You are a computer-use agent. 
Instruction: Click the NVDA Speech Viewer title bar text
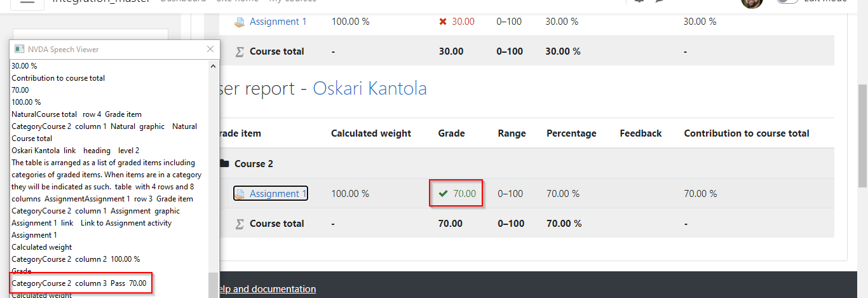(64, 49)
